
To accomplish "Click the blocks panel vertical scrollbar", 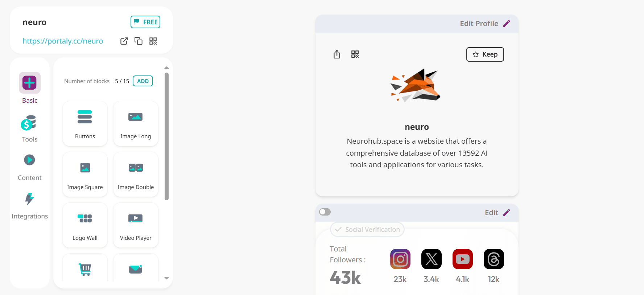I will point(167,136).
